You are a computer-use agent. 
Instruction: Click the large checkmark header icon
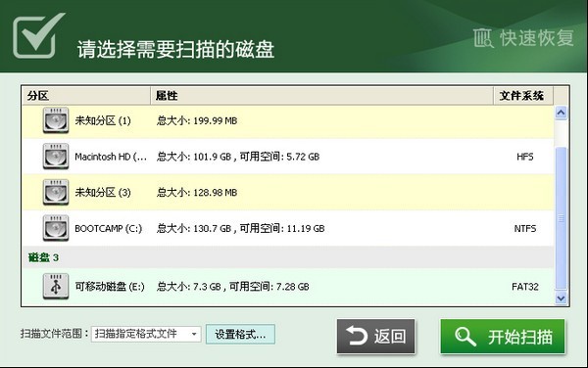coord(38,35)
